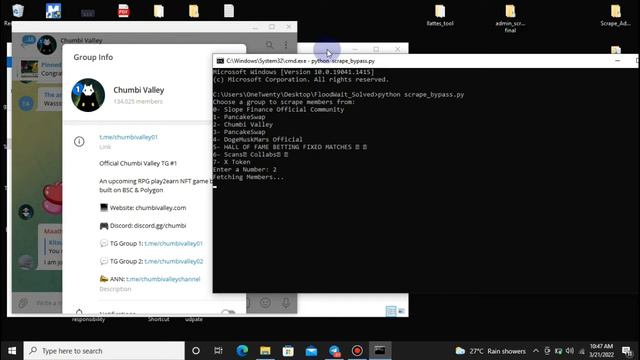The image size is (640, 360).
Task: Click the info icon in Group Info
Action: [79, 142]
